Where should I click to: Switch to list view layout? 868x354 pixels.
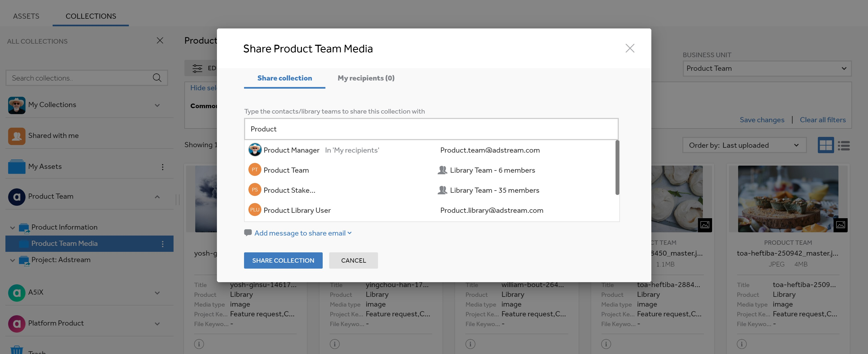tap(844, 145)
